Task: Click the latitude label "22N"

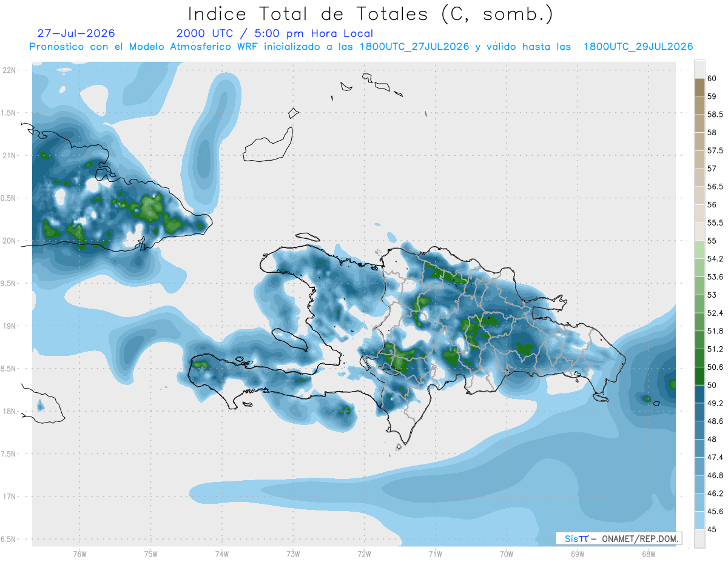Action: pos(10,70)
